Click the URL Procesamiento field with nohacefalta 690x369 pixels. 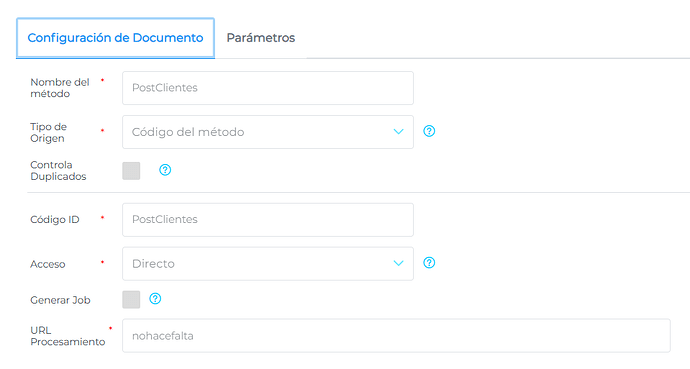[396, 336]
